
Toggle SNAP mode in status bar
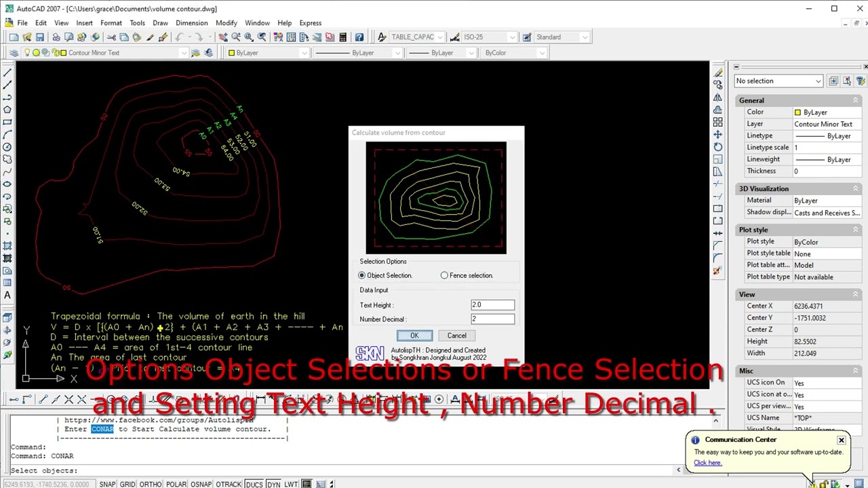[107, 484]
